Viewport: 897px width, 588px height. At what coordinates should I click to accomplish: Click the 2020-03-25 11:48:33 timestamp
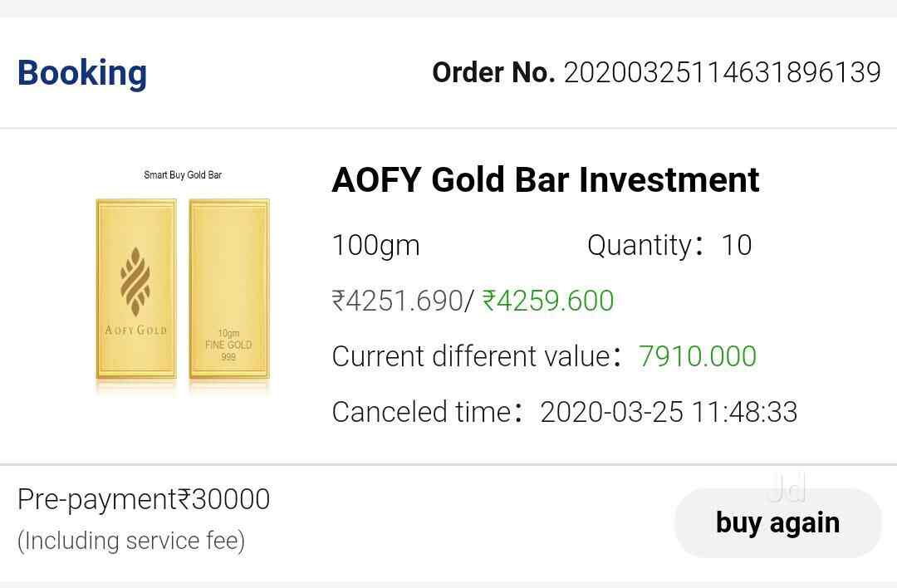(669, 412)
